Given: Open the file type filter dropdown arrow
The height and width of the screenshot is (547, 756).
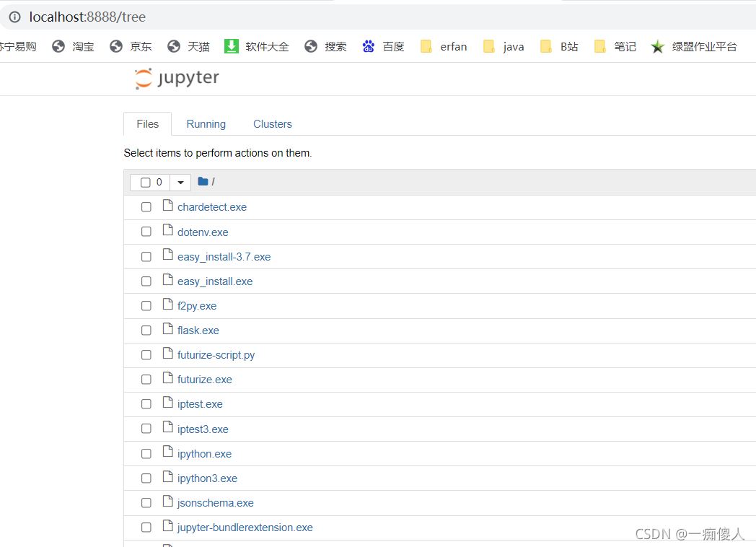Looking at the screenshot, I should (x=180, y=182).
